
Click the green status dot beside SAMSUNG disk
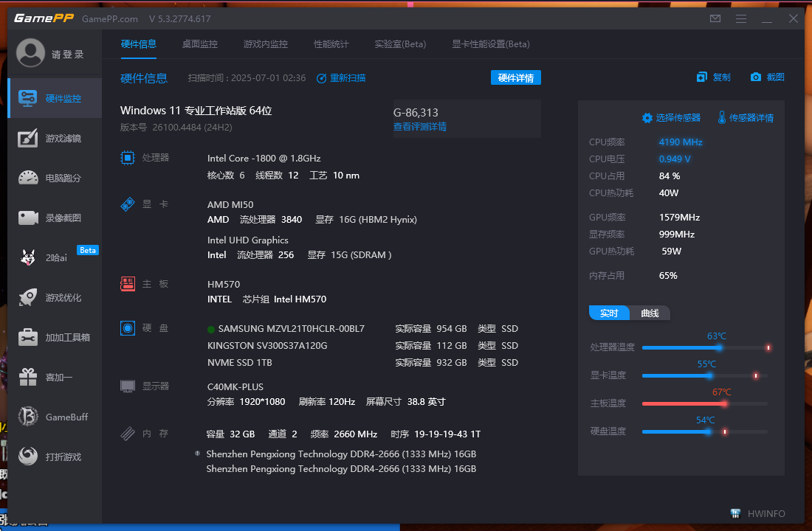[x=211, y=329]
